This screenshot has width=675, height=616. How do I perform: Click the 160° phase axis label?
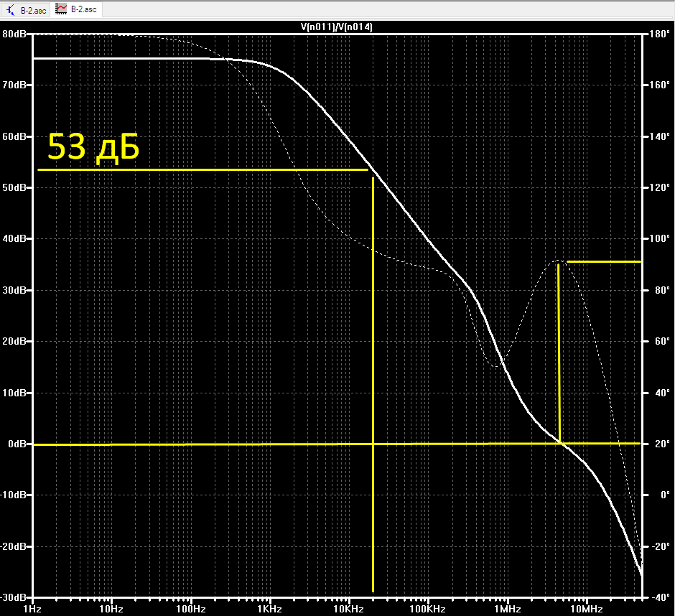click(659, 85)
